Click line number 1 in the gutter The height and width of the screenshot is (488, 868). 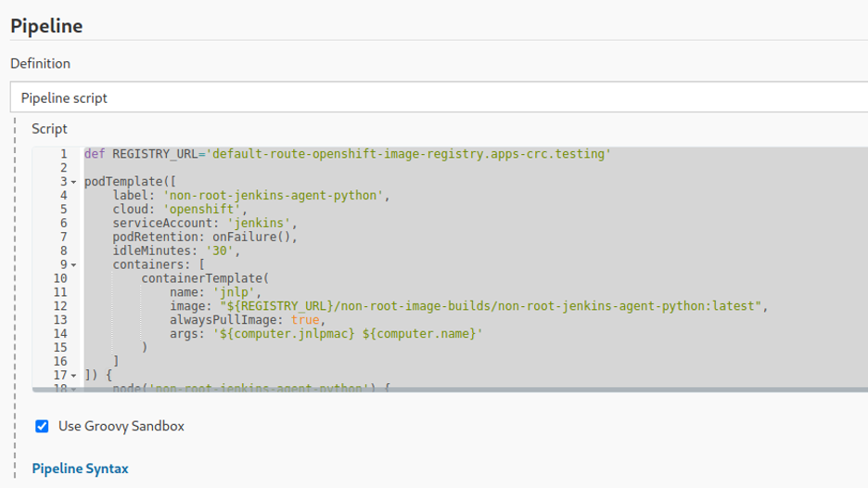pos(63,154)
